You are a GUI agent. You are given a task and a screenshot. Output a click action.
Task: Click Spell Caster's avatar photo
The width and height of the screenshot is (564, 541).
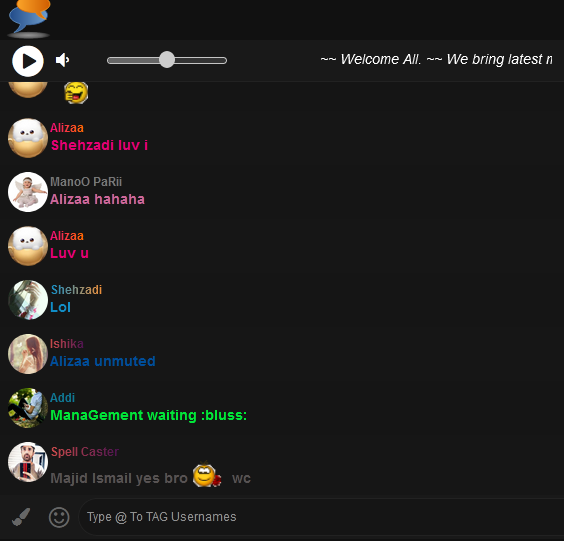point(28,462)
